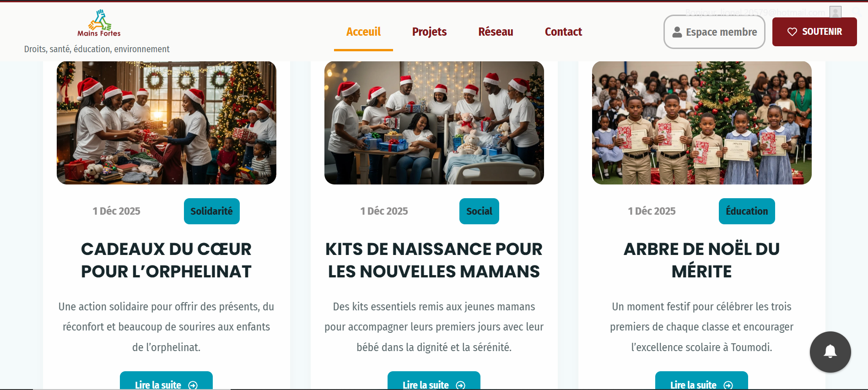The width and height of the screenshot is (868, 390).
Task: Click the heart icon on Soutenir
Action: pos(792,32)
